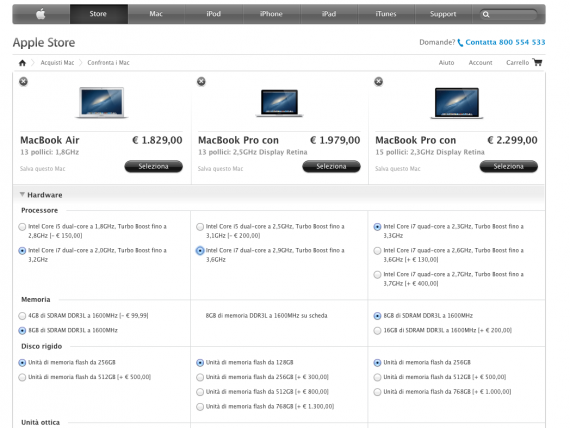Select 512GB flash [+ € 800,00] option
Screen dimensions: 570x428
[200, 392]
